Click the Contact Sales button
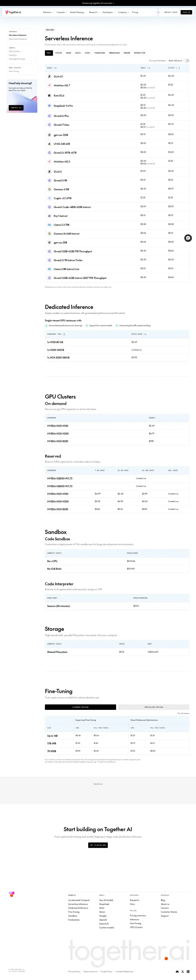The height and width of the screenshot is (980, 196). coord(171,12)
